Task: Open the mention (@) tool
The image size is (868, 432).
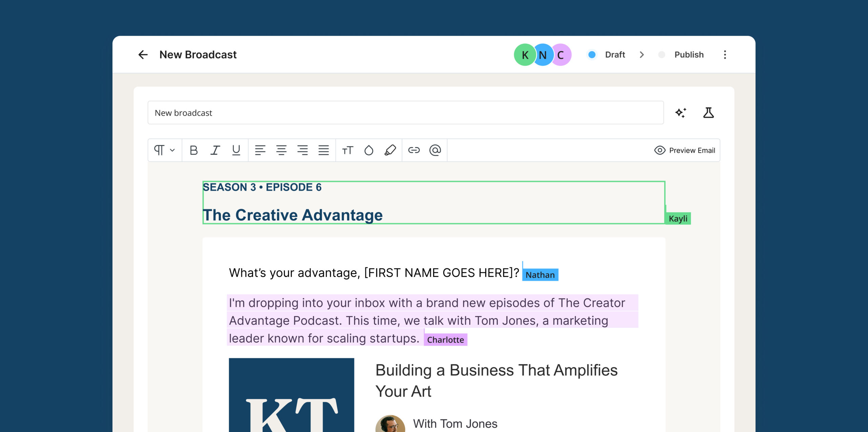Action: pos(435,150)
